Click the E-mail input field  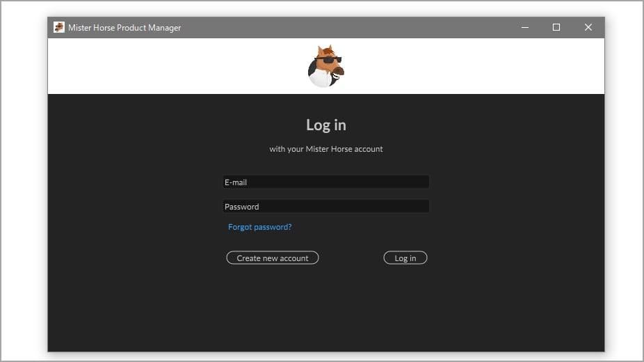pyautogui.click(x=325, y=182)
